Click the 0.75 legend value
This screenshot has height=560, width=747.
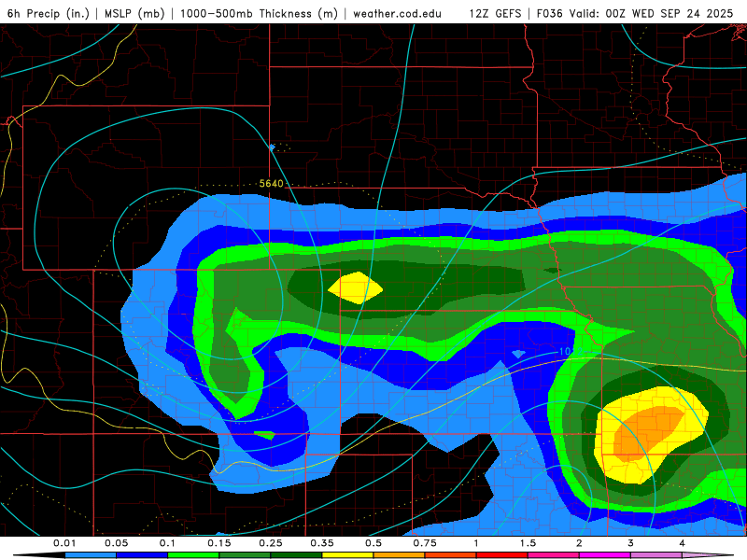[425, 543]
